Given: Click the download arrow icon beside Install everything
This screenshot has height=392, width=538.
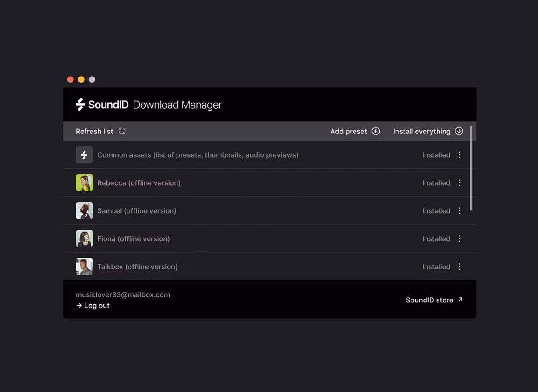Looking at the screenshot, I should click(459, 131).
